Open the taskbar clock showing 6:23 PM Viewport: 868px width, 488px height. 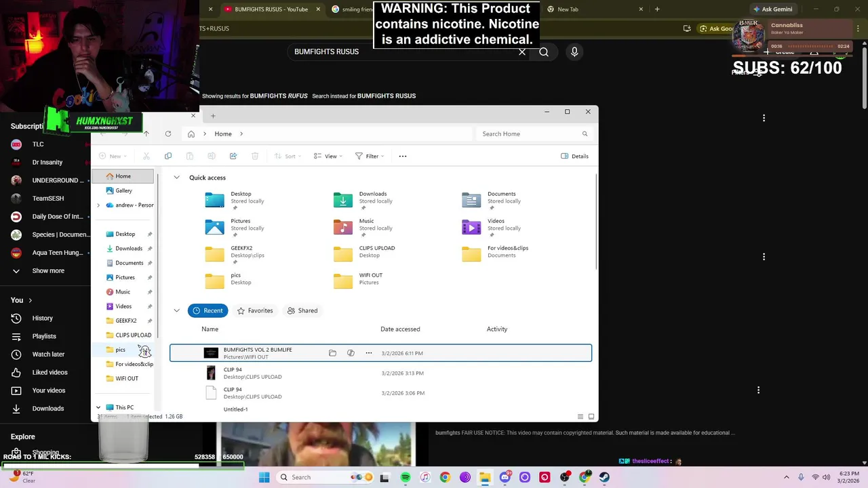[x=849, y=477]
